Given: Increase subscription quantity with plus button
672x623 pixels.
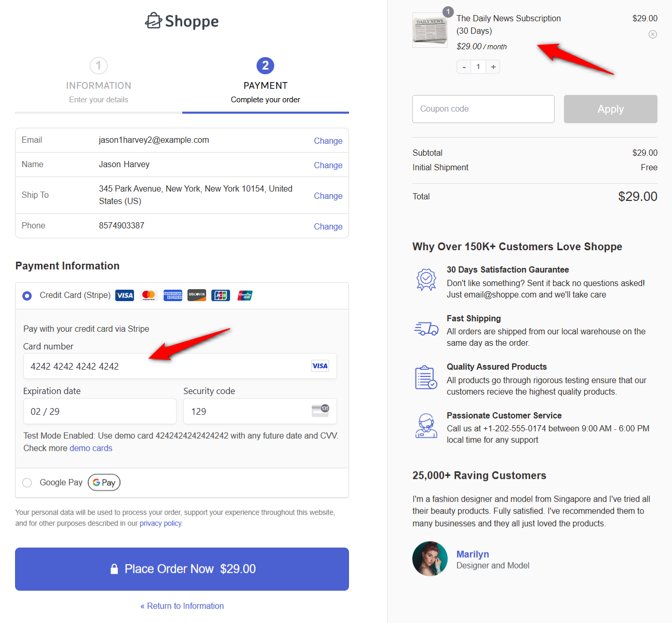Looking at the screenshot, I should pyautogui.click(x=493, y=67).
